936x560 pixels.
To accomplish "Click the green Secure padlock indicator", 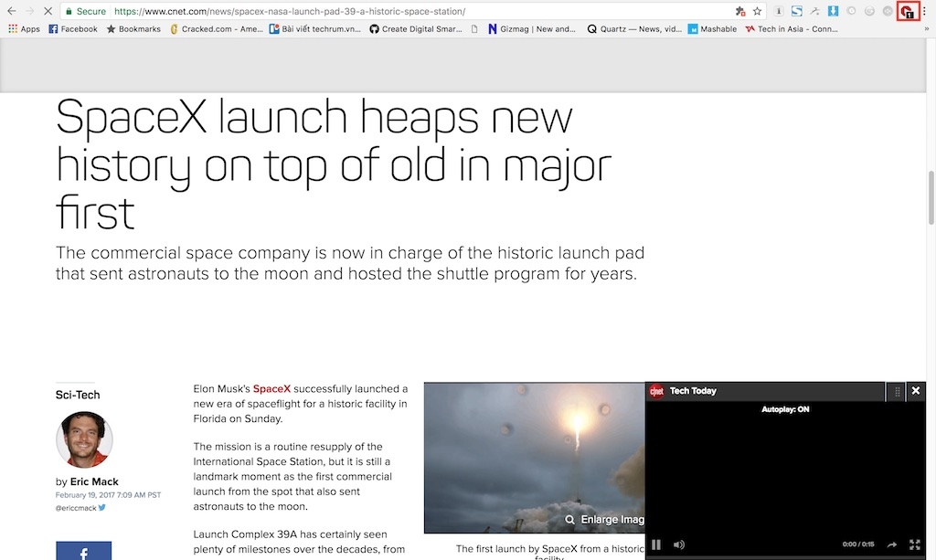I will [85, 11].
